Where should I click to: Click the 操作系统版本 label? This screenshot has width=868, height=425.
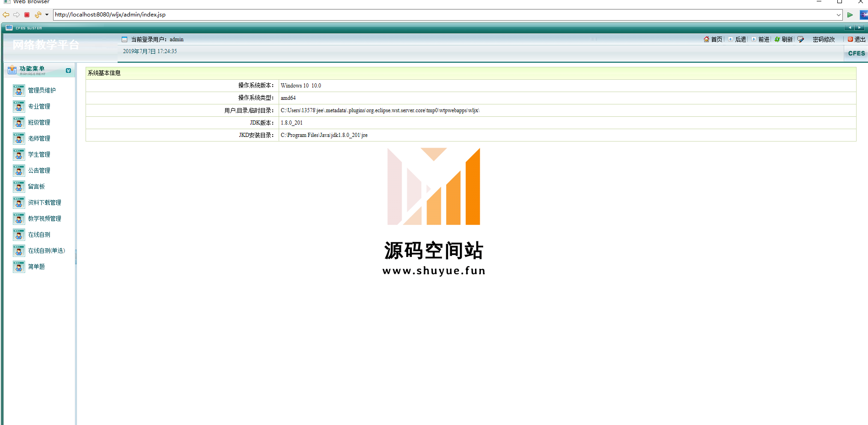[x=256, y=86]
